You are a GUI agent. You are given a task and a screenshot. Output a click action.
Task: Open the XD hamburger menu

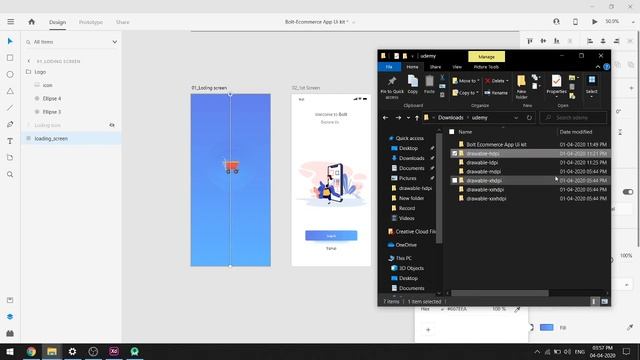[11, 22]
